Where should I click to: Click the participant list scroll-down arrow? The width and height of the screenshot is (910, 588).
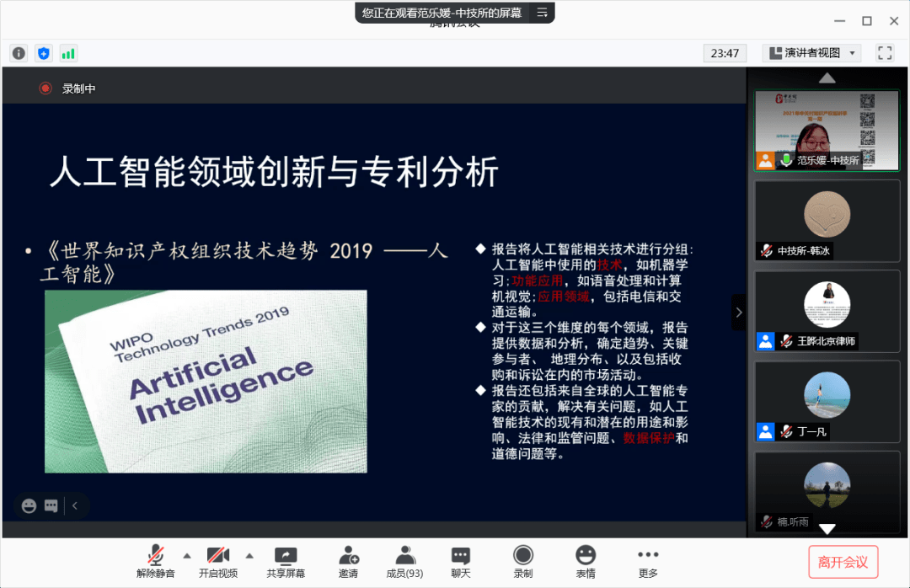(x=827, y=530)
